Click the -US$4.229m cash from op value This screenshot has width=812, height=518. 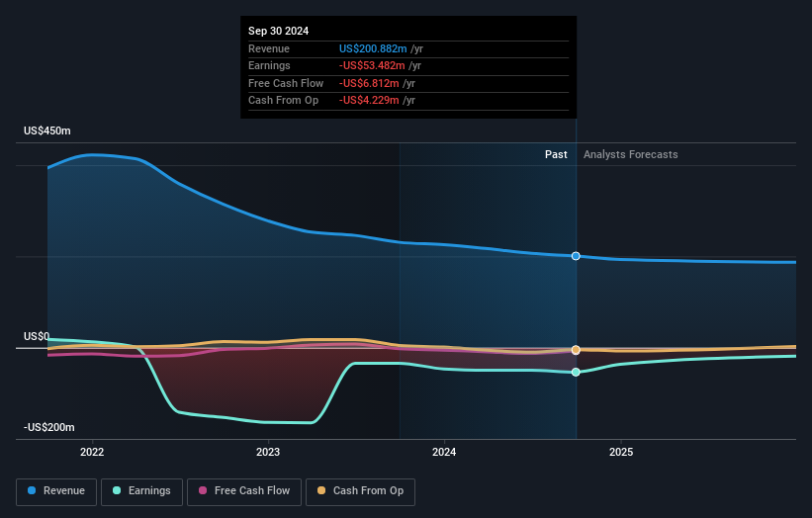(369, 101)
